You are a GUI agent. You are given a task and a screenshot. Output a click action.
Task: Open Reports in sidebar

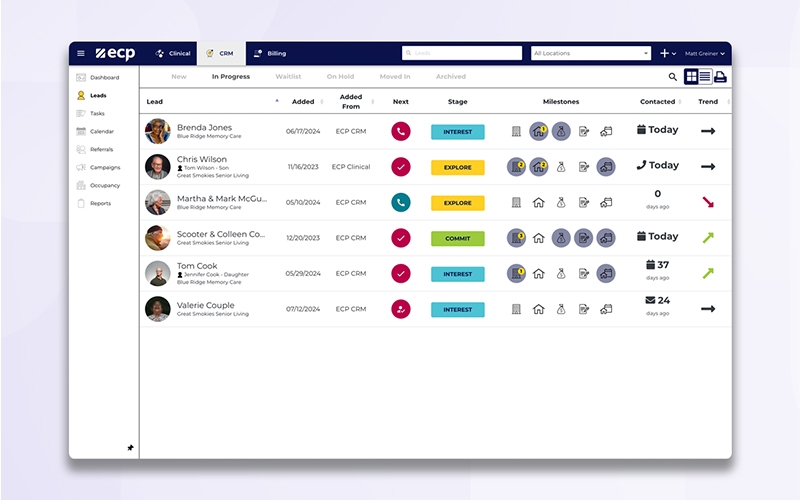coord(94,203)
